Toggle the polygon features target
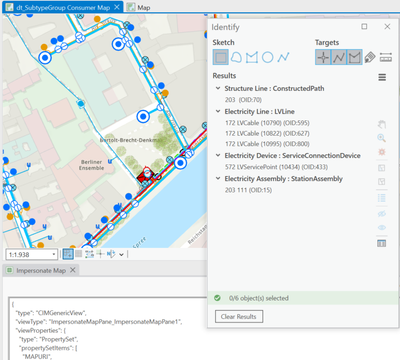The height and width of the screenshot is (360, 400). tap(354, 57)
